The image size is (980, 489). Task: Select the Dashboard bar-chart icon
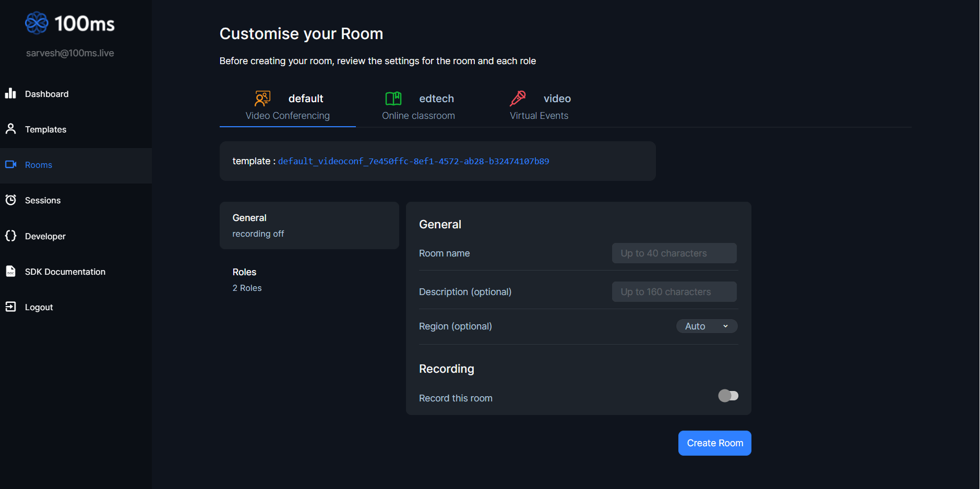(x=11, y=93)
